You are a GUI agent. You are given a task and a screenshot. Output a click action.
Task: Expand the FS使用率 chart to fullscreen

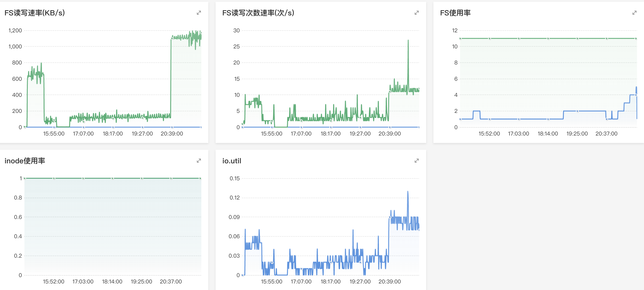[634, 13]
